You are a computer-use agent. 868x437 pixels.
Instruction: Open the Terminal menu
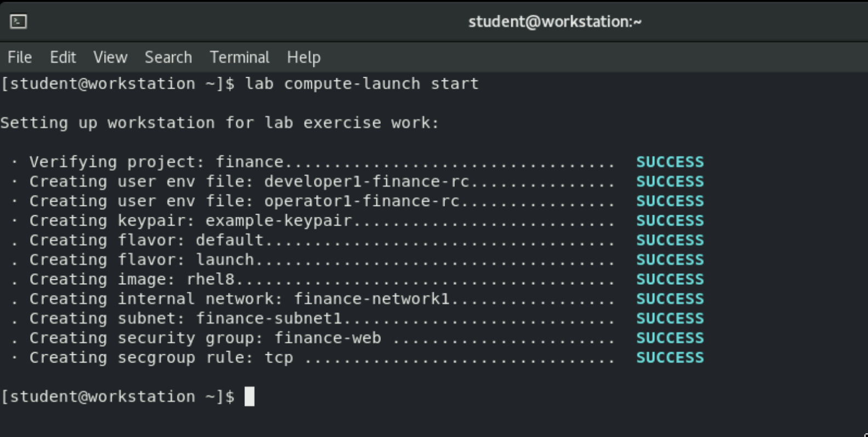pos(239,58)
